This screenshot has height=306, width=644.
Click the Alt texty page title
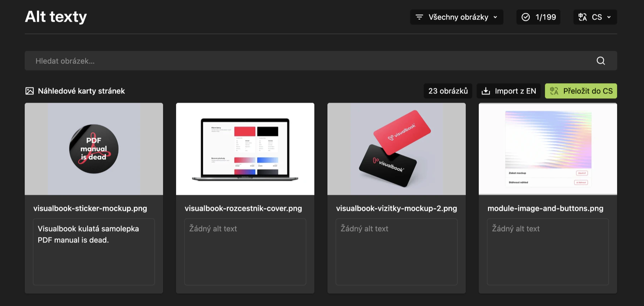[56, 17]
